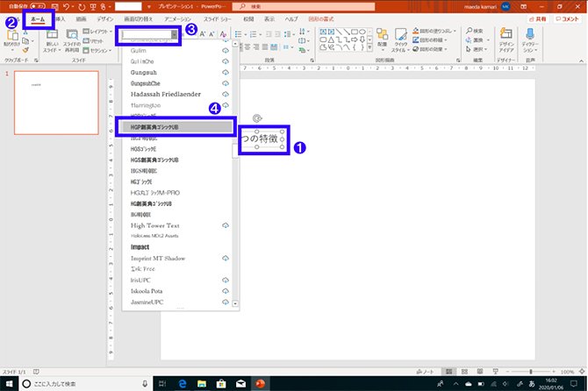This screenshot has height=391, width=588.
Task: Click the Mail taskbar icon
Action: pos(240,383)
